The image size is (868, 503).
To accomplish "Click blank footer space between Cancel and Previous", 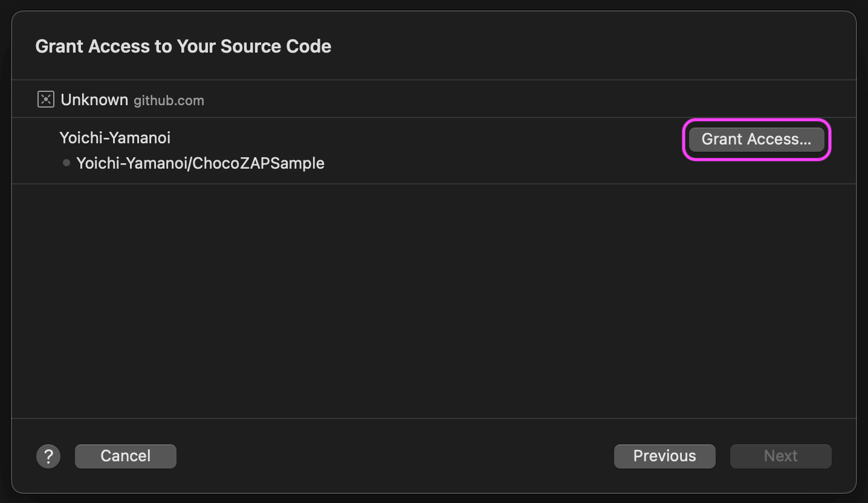I will (x=393, y=456).
